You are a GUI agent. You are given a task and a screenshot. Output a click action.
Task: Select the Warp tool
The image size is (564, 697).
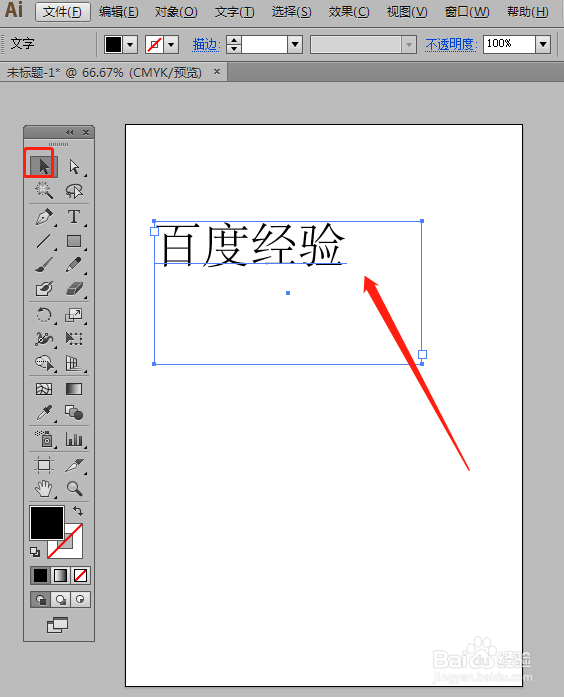[x=44, y=339]
